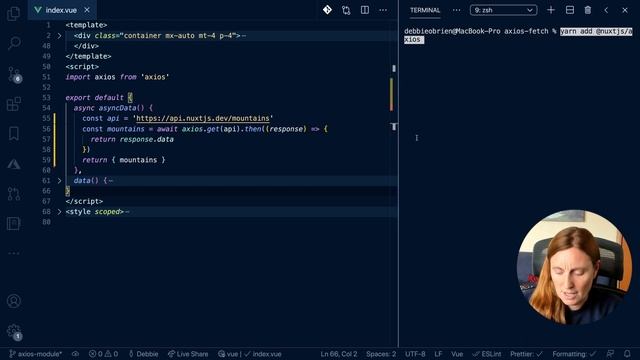Expand folded style scoped block
Screen dimensions: 640x360
tap(59, 211)
